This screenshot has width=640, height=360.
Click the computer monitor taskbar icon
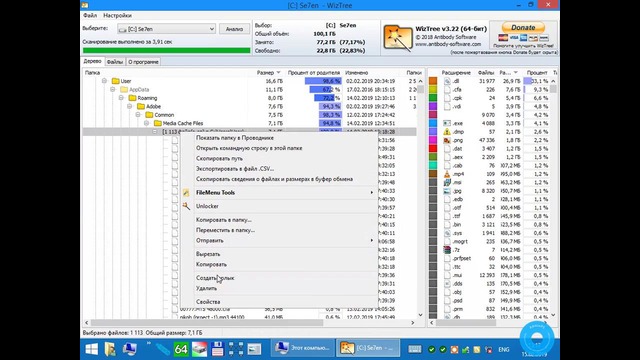pos(130,349)
